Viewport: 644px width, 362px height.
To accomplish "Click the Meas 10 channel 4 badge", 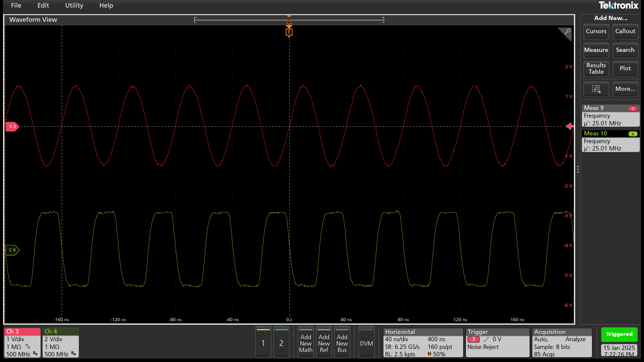I will pos(633,134).
